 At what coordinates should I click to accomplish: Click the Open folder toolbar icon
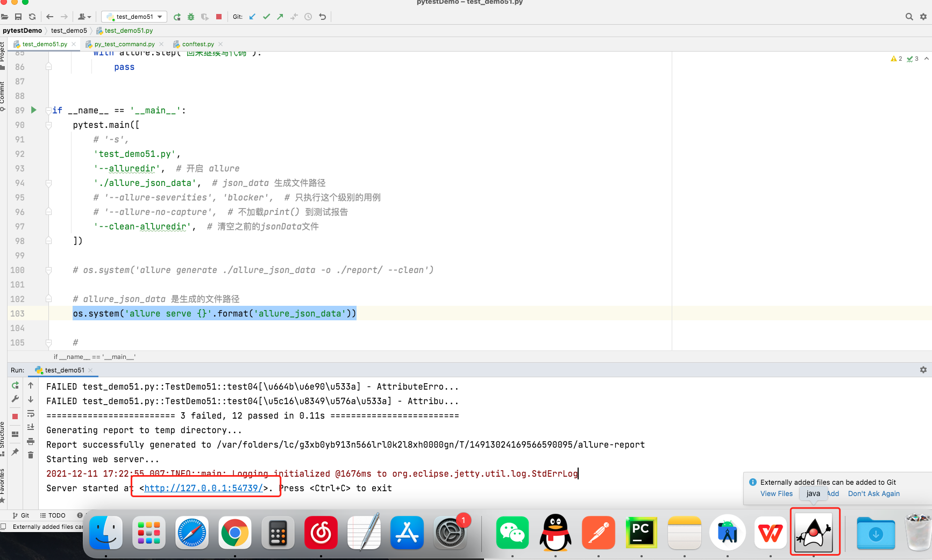click(4, 17)
